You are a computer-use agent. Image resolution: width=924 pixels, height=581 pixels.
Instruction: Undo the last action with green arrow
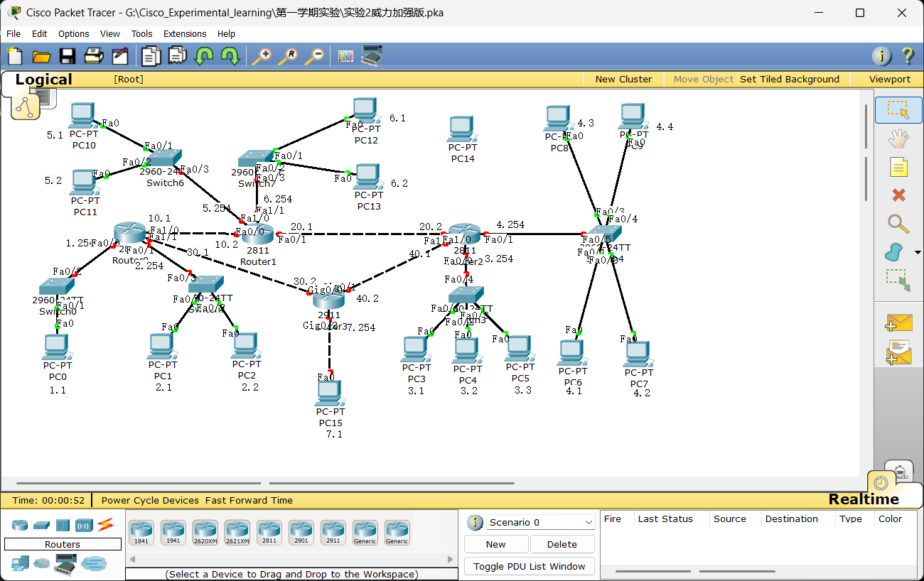[x=204, y=56]
